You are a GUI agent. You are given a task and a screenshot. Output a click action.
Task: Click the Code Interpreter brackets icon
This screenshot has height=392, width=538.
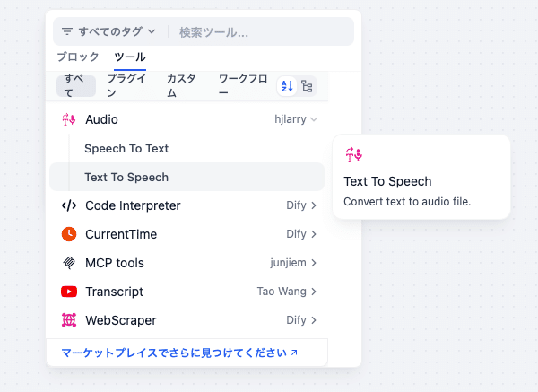(x=69, y=205)
